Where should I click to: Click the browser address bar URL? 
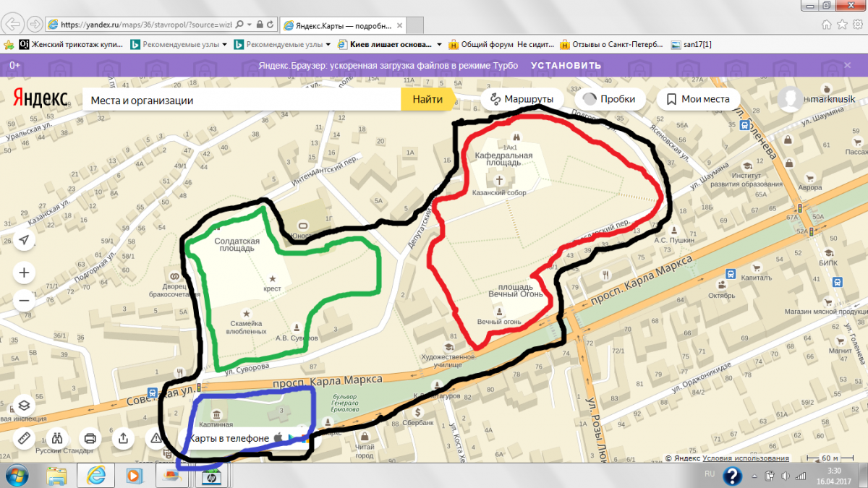(147, 24)
